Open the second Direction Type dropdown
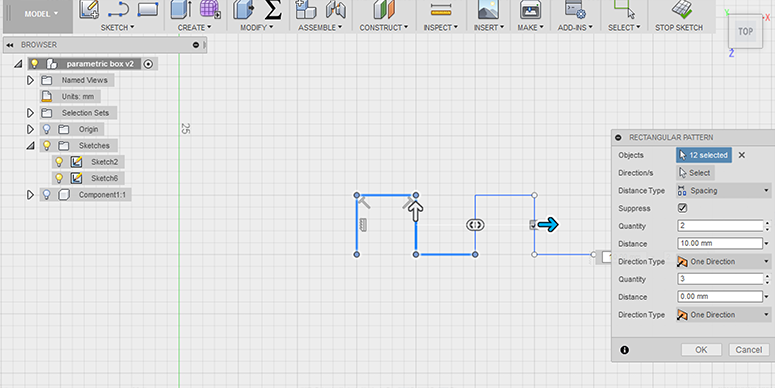Screen dimensions: 775x388 [x=723, y=314]
